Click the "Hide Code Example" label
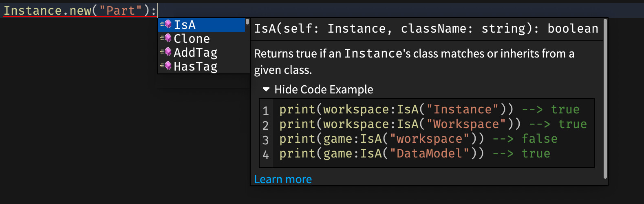This screenshot has height=204, width=644. (324, 89)
